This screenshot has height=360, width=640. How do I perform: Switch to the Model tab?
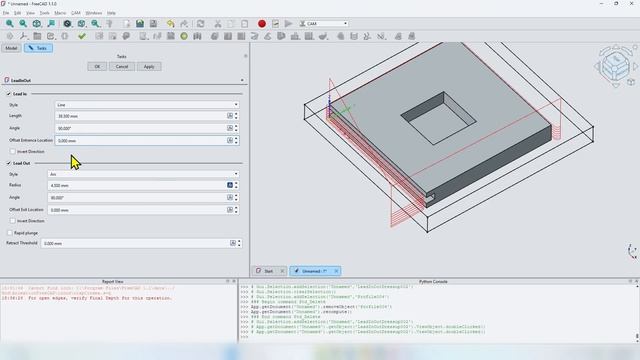click(x=11, y=48)
